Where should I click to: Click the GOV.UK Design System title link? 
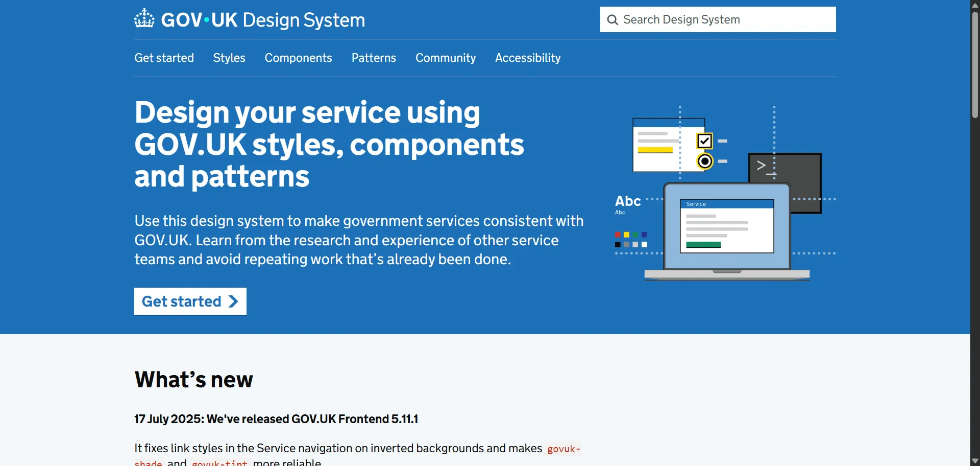[263, 20]
